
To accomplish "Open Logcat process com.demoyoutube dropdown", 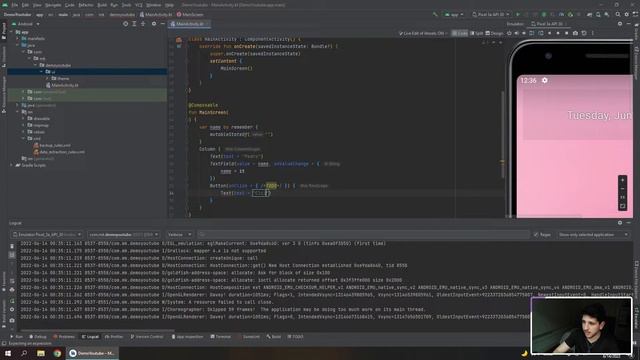I will [x=123, y=235].
